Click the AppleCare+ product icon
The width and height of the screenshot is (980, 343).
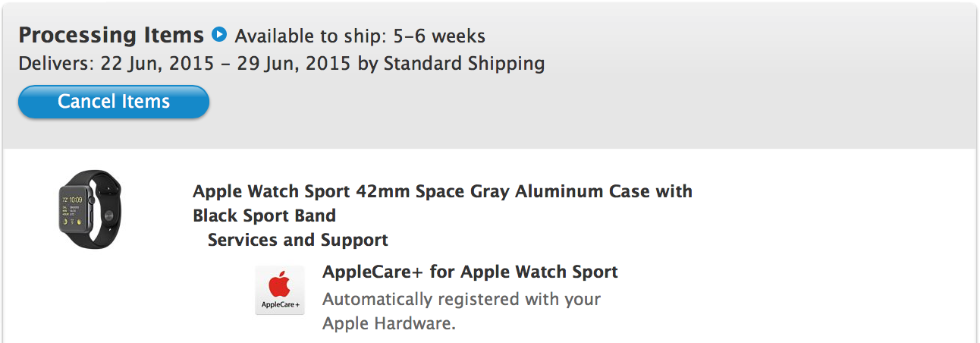pyautogui.click(x=280, y=290)
